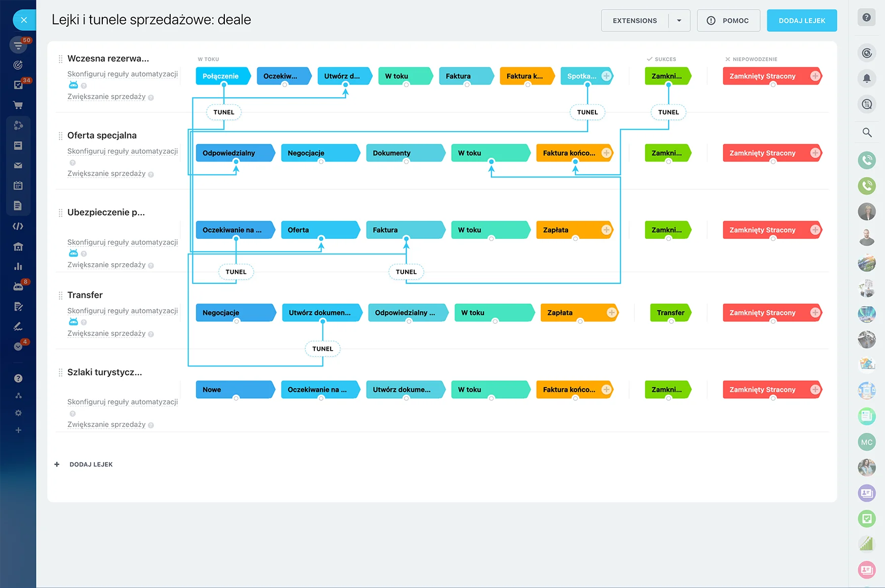885x588 pixels.
Task: Click the green MC user avatar
Action: pyautogui.click(x=867, y=442)
